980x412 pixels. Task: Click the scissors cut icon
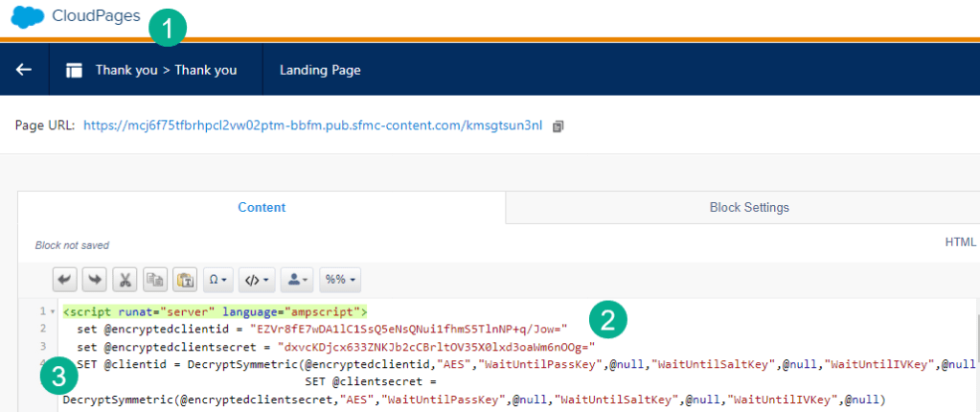[x=125, y=280]
